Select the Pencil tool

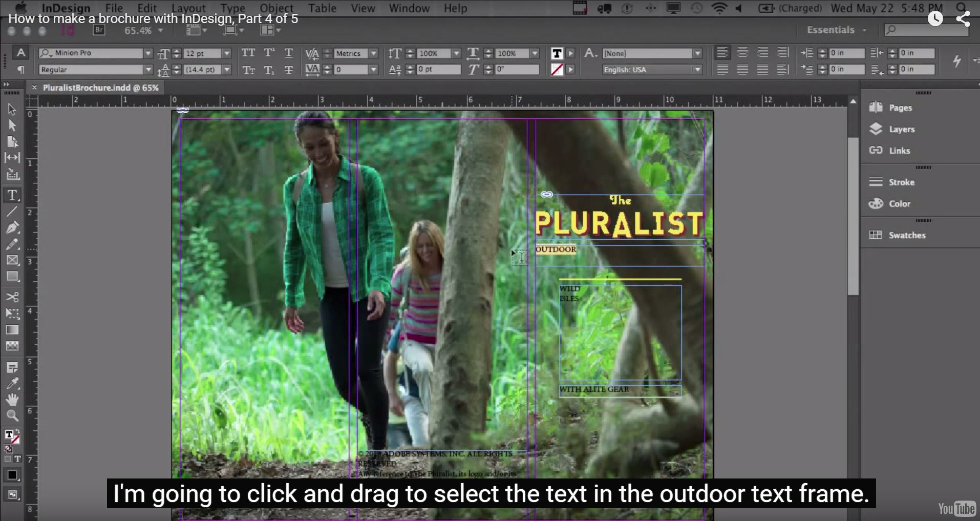coord(12,244)
